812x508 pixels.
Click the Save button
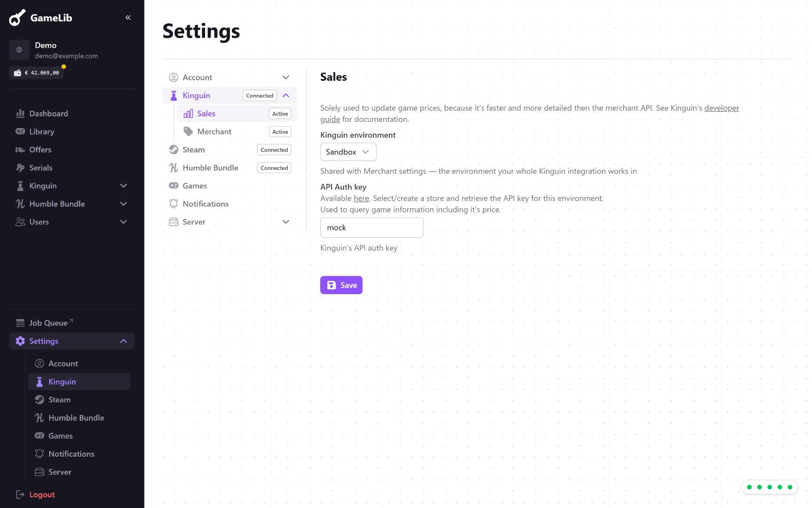click(x=341, y=285)
